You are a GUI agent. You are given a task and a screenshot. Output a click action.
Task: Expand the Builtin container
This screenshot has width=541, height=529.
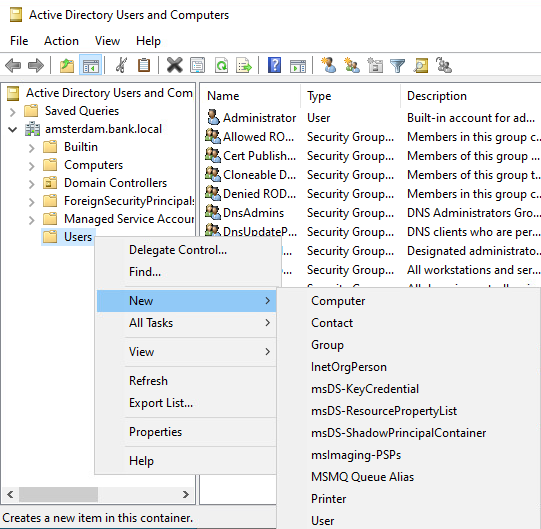31,148
